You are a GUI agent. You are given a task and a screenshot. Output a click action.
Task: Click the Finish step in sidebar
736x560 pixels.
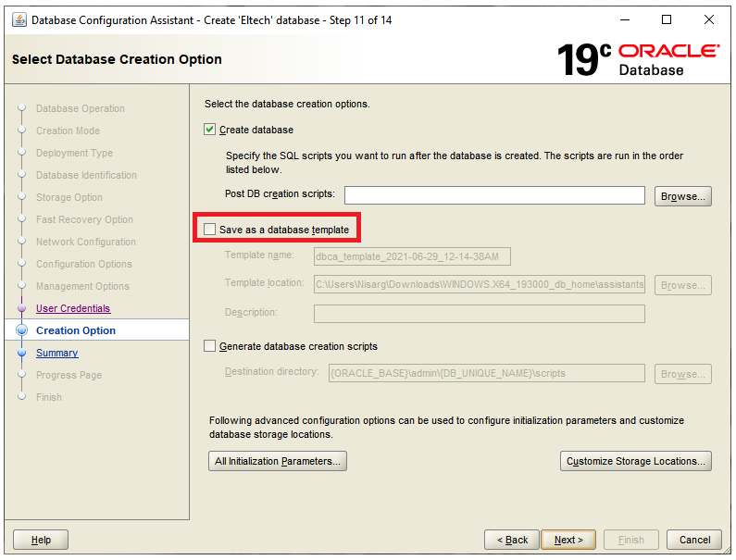click(49, 397)
